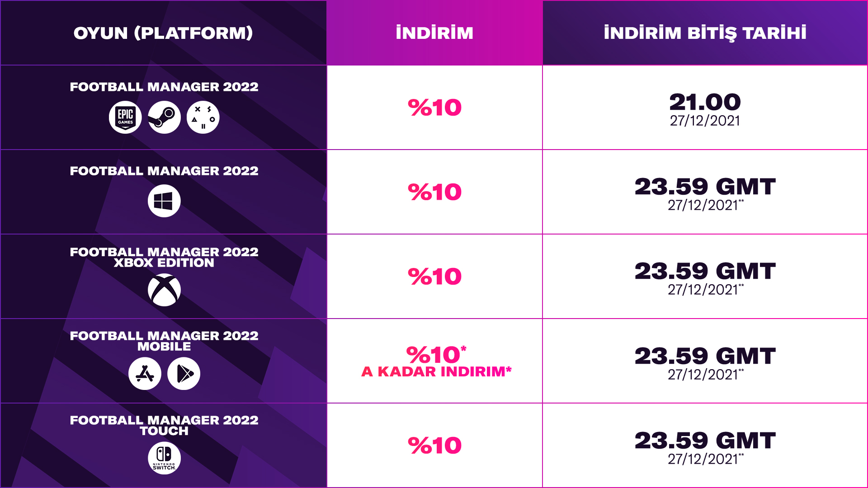Click the %10 discount beside the Windows row
Screen dimensions: 868x488
[x=434, y=192]
